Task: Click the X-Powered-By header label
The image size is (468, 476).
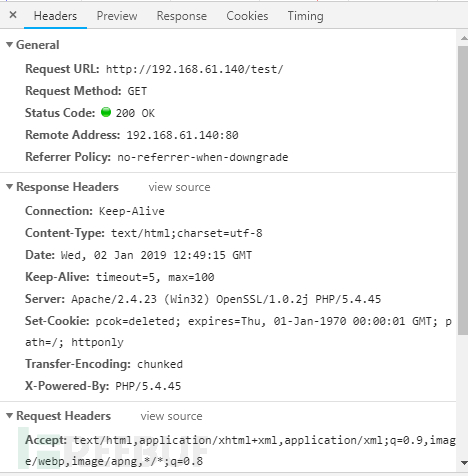Action: point(67,386)
